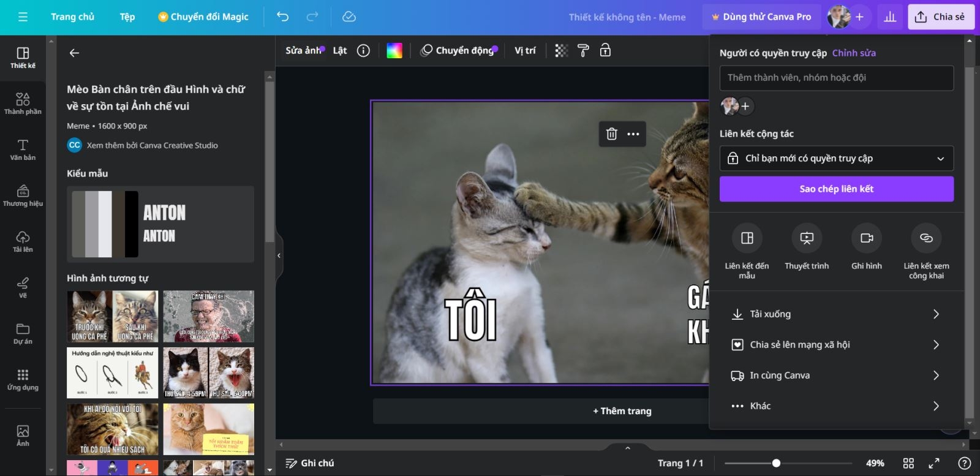
Task: Expand the link access permission dropdown
Action: tap(837, 158)
